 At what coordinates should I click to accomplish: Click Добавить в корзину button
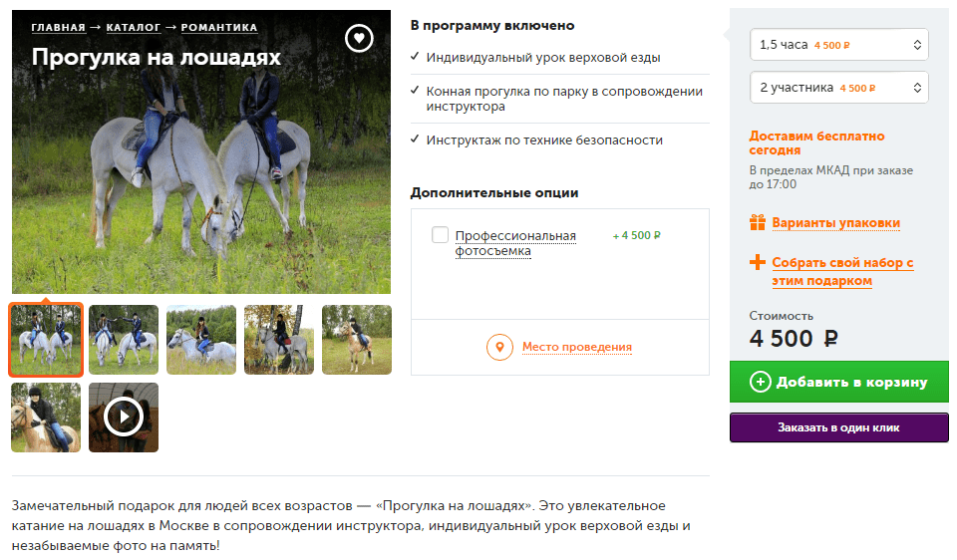(839, 382)
